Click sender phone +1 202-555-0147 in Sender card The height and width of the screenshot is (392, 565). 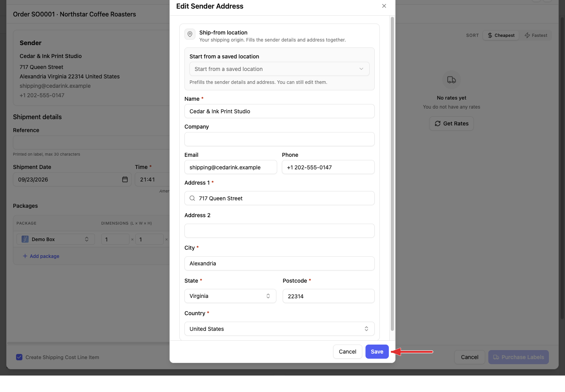(x=42, y=95)
